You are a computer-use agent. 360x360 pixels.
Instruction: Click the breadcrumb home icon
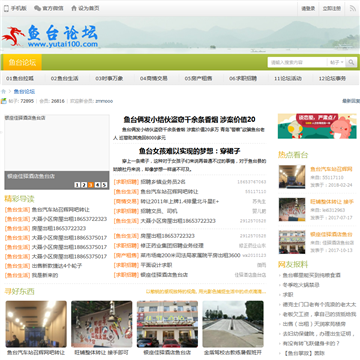pos(3,91)
